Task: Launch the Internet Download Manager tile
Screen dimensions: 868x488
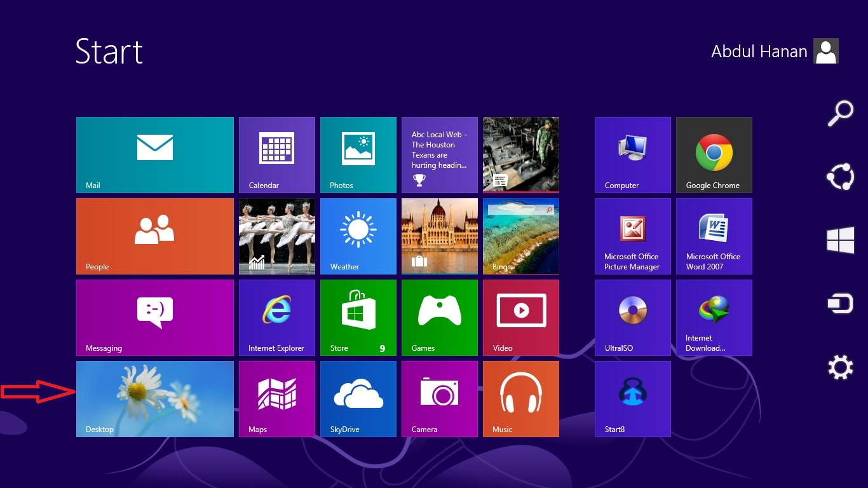Action: [714, 318]
